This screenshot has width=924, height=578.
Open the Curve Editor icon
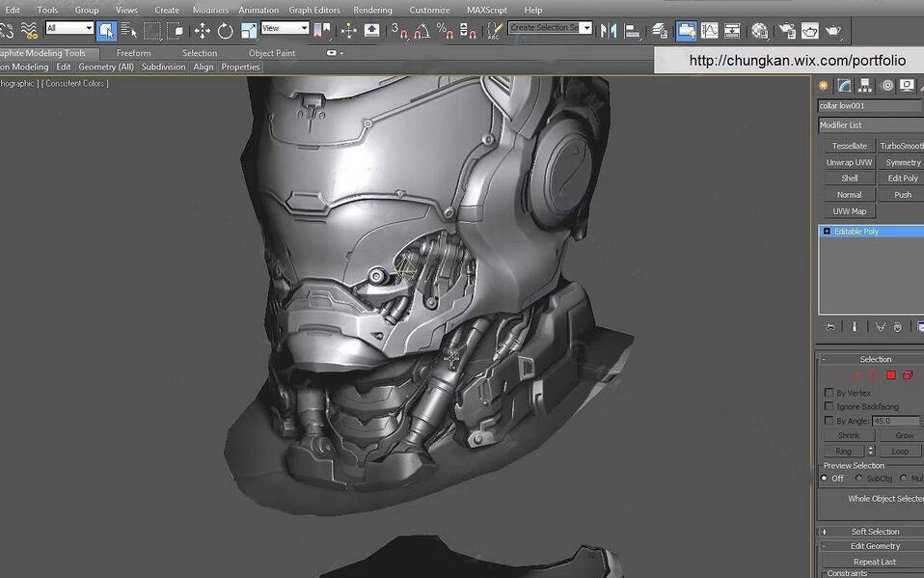pyautogui.click(x=710, y=31)
